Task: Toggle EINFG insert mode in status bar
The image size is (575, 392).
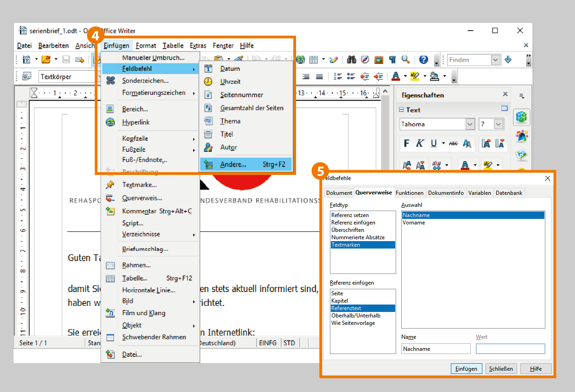Action: (268, 343)
